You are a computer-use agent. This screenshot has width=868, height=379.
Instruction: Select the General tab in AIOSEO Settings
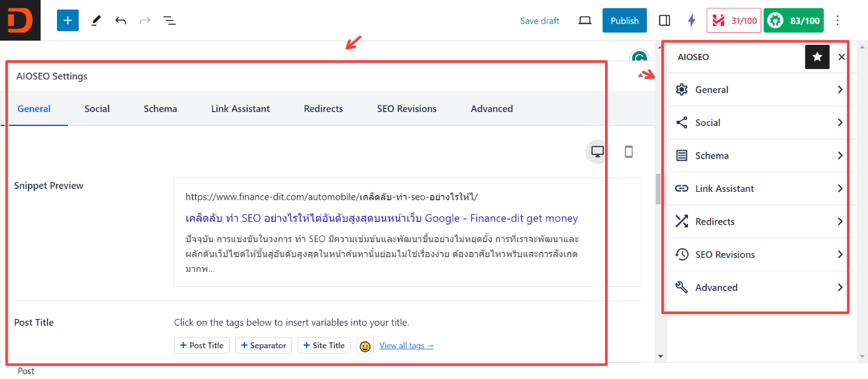click(34, 109)
